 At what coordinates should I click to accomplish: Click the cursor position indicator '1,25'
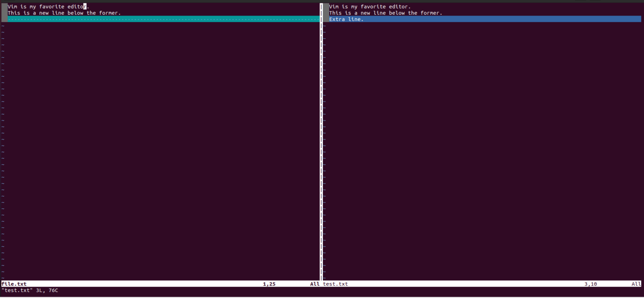tap(269, 284)
